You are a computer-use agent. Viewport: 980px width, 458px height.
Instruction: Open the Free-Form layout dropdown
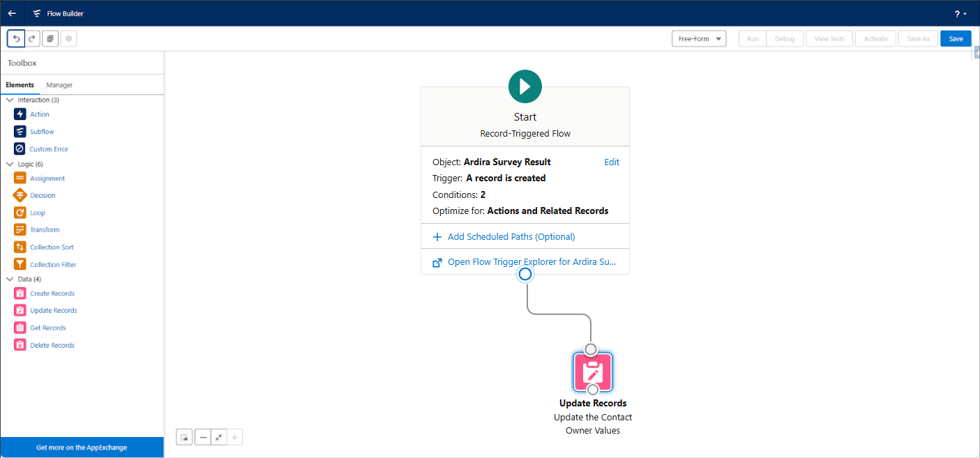point(698,38)
